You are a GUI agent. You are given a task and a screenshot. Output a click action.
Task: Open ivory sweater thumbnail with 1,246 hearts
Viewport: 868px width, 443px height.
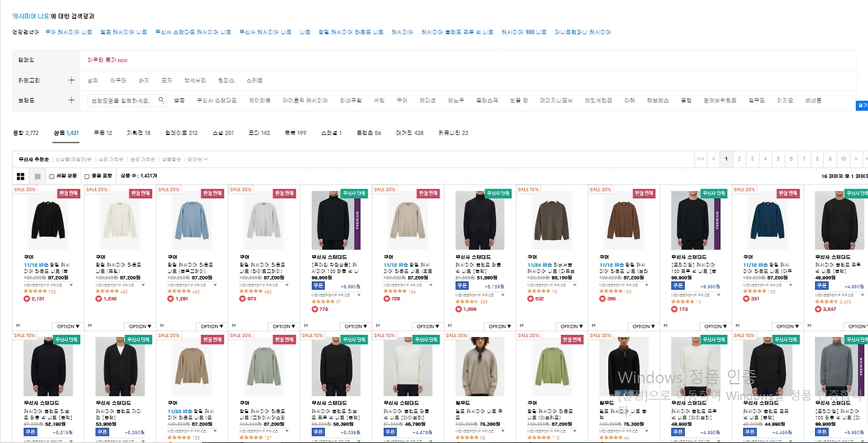pyautogui.click(x=120, y=220)
